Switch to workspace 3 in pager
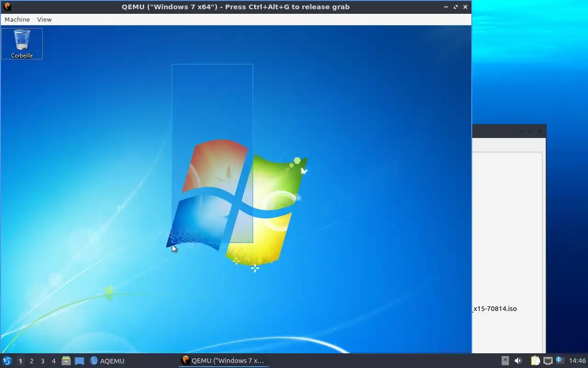This screenshot has width=588, height=368. (42, 361)
